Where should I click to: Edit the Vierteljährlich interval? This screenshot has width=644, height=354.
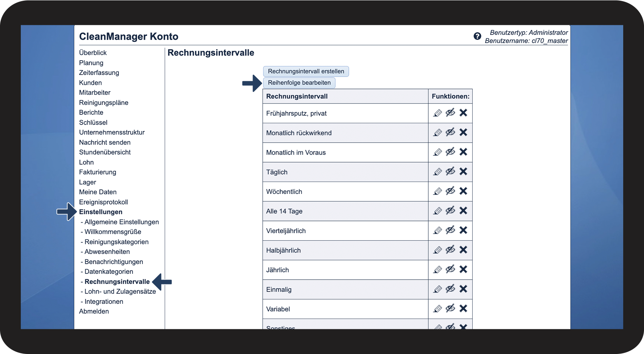pos(438,230)
